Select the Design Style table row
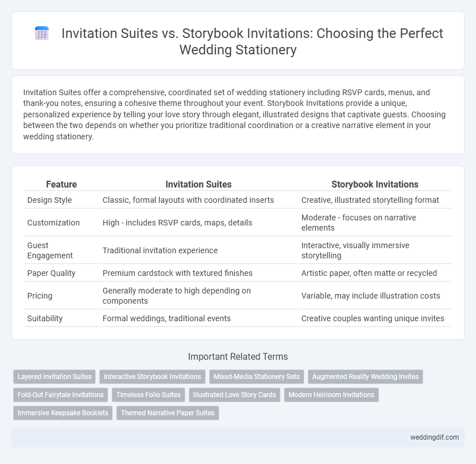 [238, 200]
